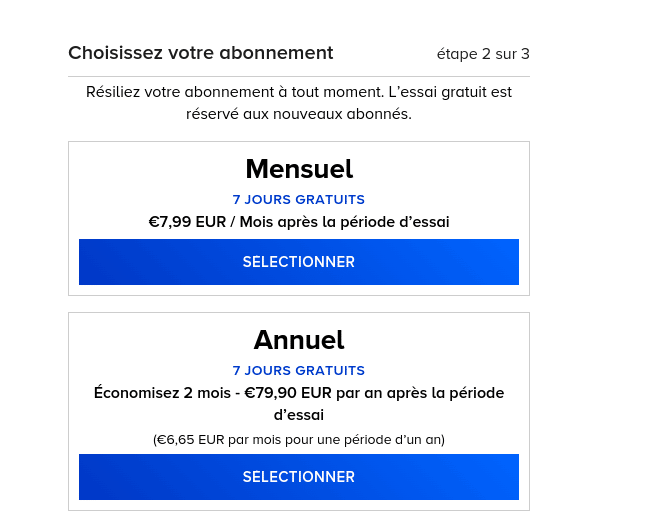
Task: Click gap between Mensuel and Annuel cards
Action: click(299, 304)
